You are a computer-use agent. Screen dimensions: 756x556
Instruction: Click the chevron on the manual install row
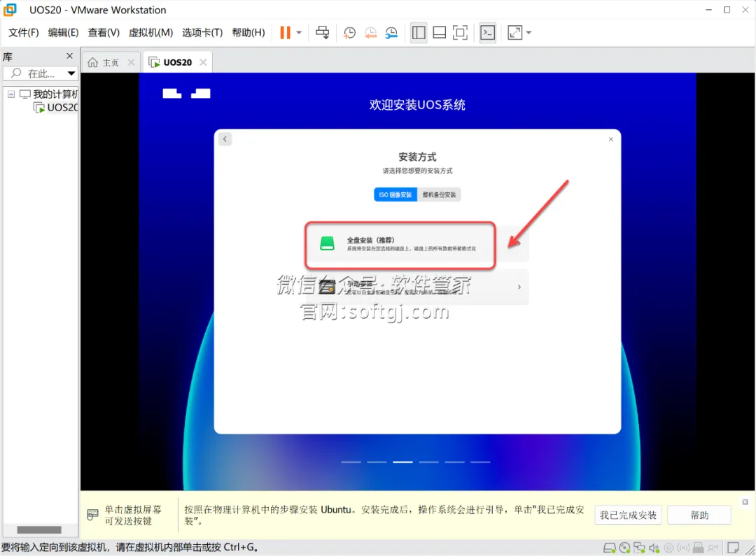(519, 287)
